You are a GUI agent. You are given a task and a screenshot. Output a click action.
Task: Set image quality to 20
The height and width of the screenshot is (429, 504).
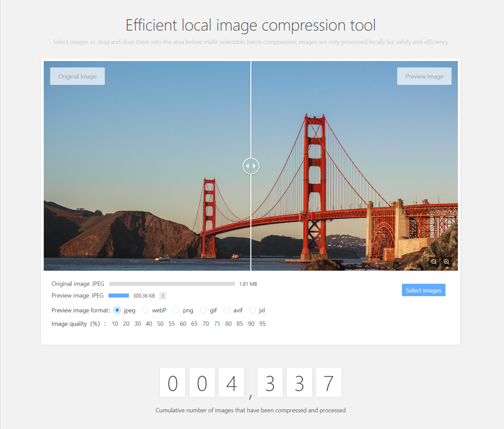point(126,324)
